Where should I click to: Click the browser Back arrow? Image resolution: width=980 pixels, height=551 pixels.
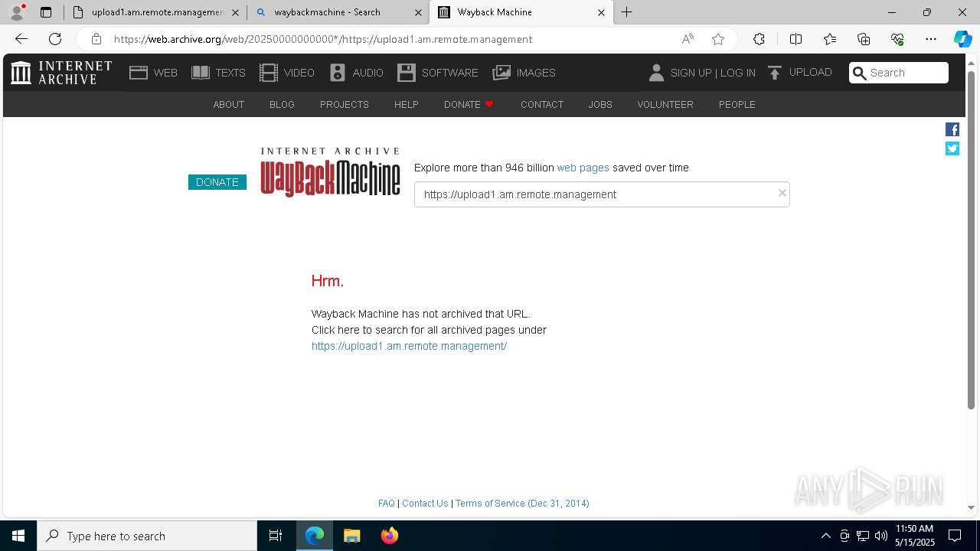click(x=21, y=39)
